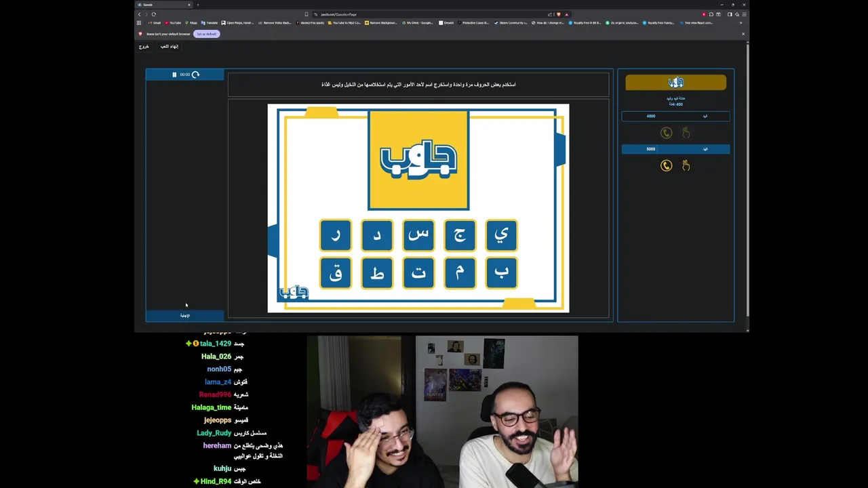Use the bright phone lifeline of the 5000 team

pyautogui.click(x=667, y=165)
